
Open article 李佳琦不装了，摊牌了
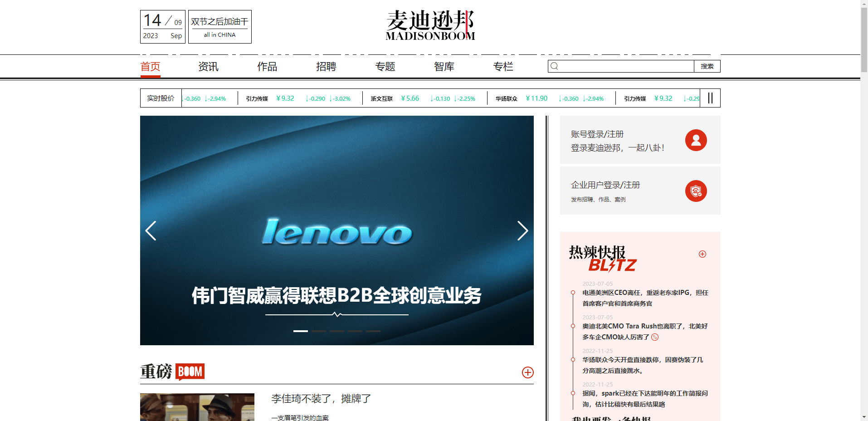[321, 399]
